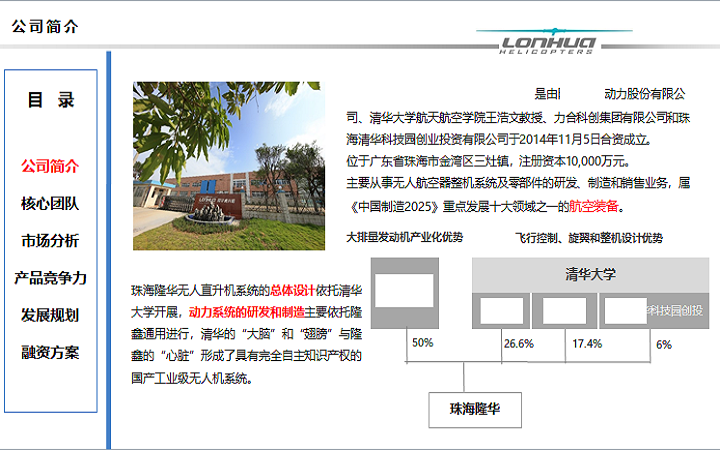Click the 2014年11月5日 founding-date line
Viewport: 720px width, 450px height.
[x=499, y=139]
